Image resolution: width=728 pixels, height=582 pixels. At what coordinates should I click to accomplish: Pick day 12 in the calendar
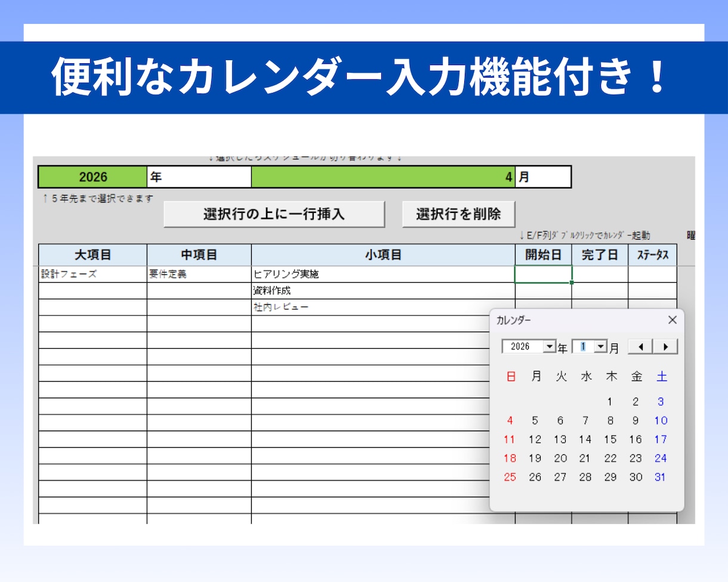pos(535,439)
